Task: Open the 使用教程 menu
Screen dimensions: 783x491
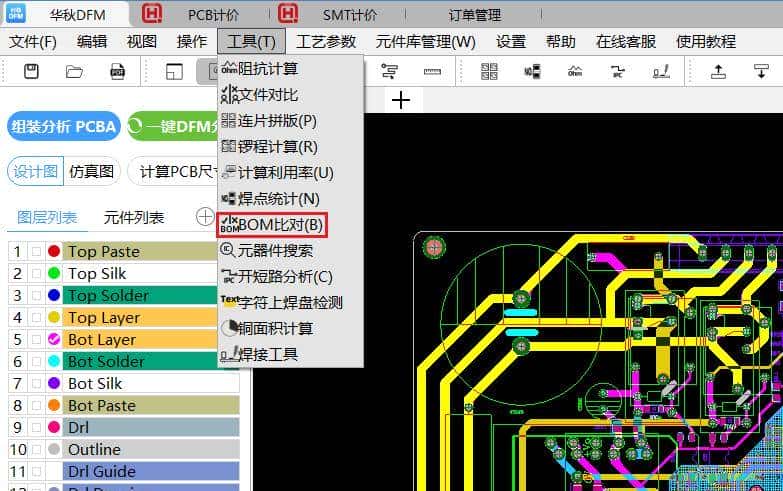Action: [706, 41]
